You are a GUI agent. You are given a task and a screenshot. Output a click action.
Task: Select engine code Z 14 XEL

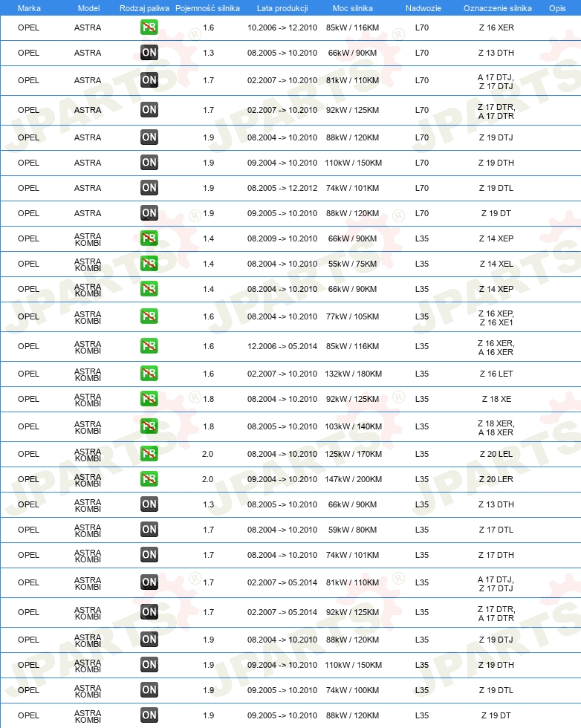pyautogui.click(x=496, y=264)
